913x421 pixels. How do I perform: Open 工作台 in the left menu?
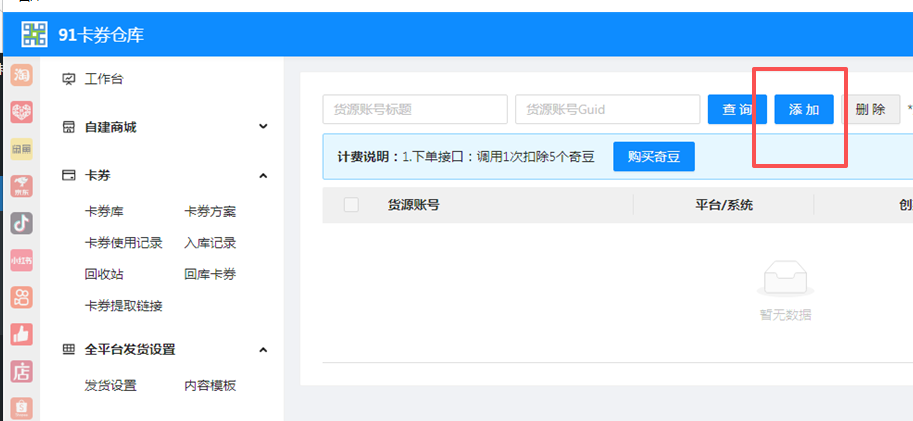point(104,79)
